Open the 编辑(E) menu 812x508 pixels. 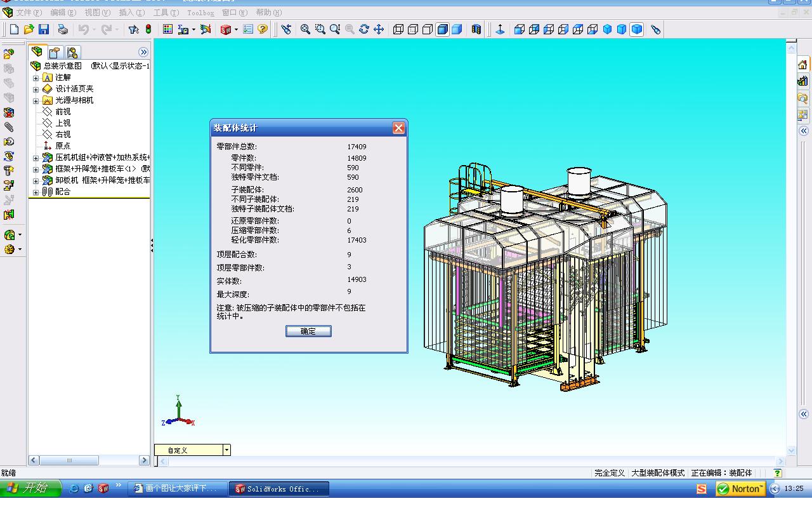63,13
